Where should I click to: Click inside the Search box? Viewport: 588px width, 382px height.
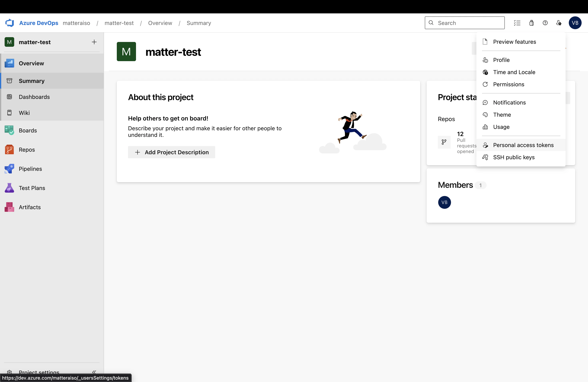464,23
